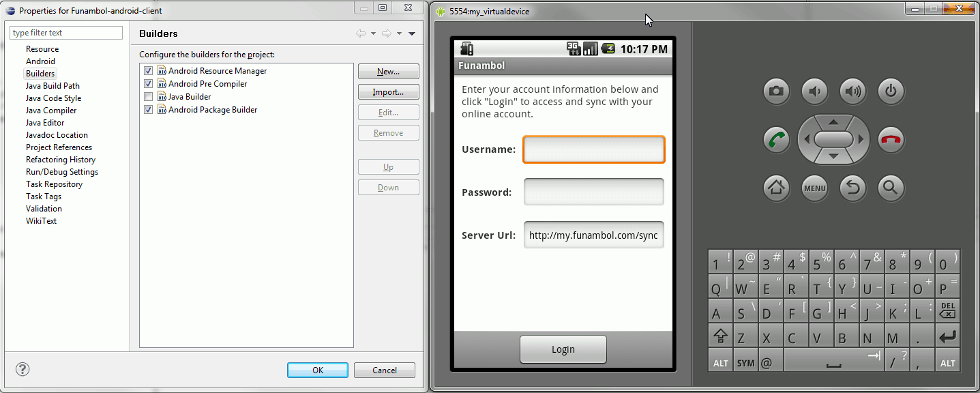
Task: Select Resource in the properties tree
Action: 42,49
